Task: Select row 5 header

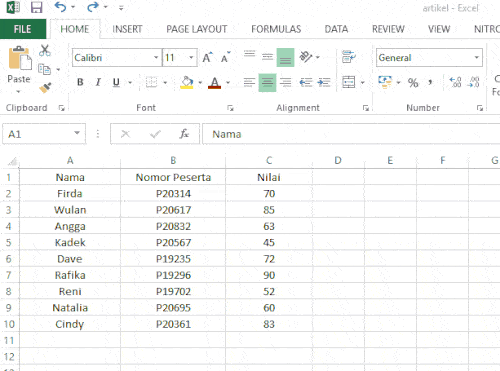Action: pyautogui.click(x=9, y=242)
